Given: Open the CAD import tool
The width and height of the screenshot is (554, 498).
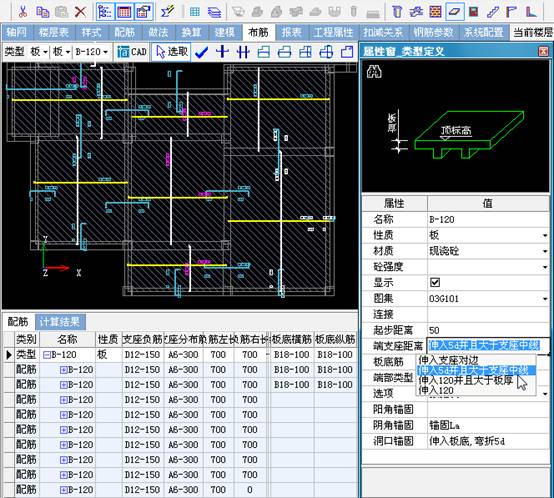Looking at the screenshot, I should [132, 52].
